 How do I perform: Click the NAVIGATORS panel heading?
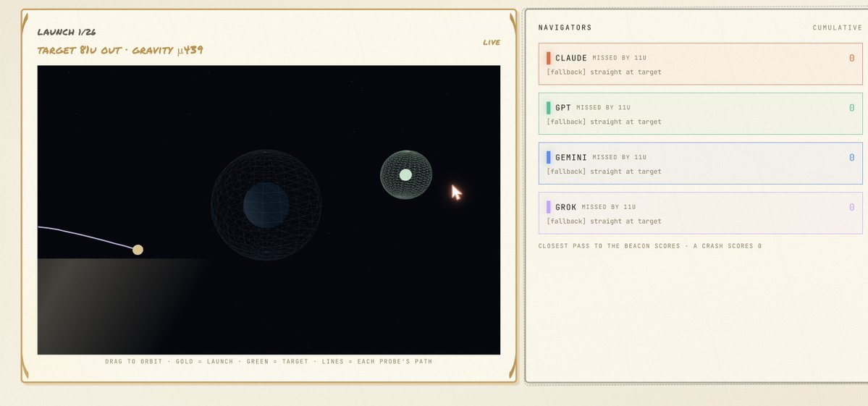tap(565, 28)
